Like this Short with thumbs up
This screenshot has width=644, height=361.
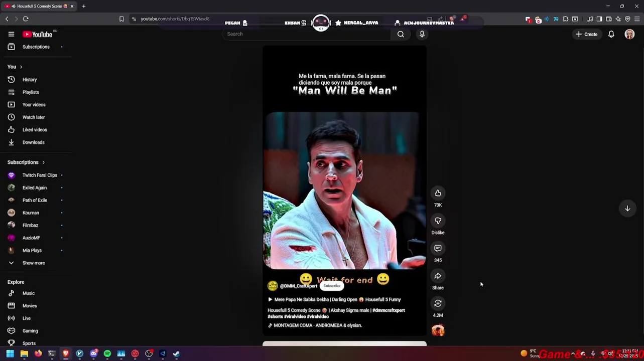point(438,193)
